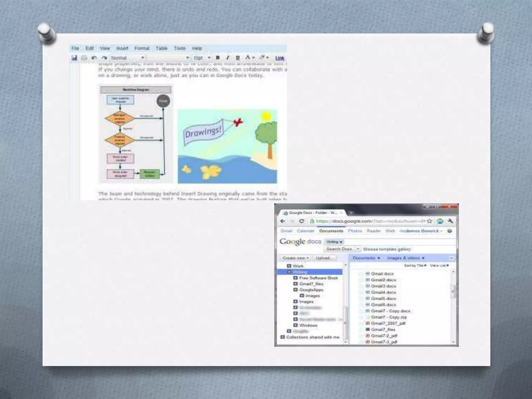The width and height of the screenshot is (532, 399).
Task: Open the font family dropdown
Action: pos(168,58)
